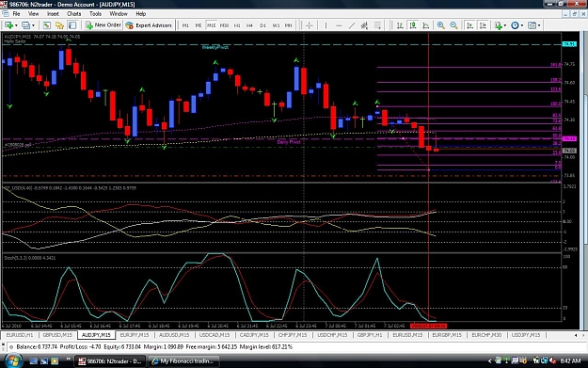The image size is (588, 368).
Task: Toggle the Terminal window icon
Action: tap(72, 25)
